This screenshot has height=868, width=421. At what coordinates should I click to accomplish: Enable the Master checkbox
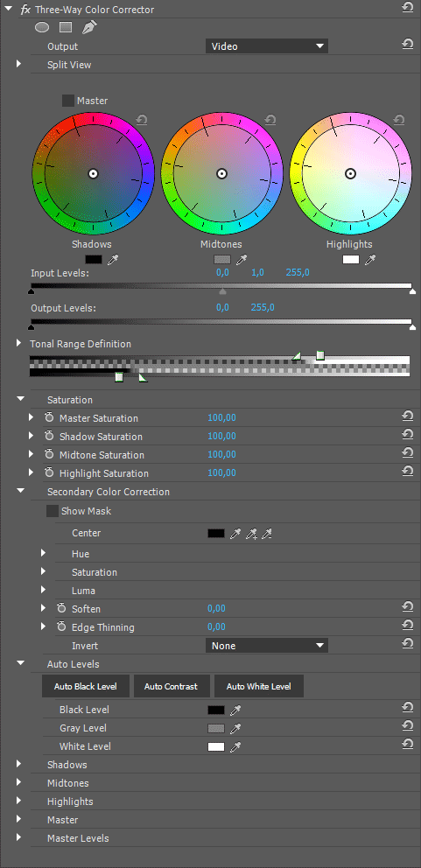(68, 101)
